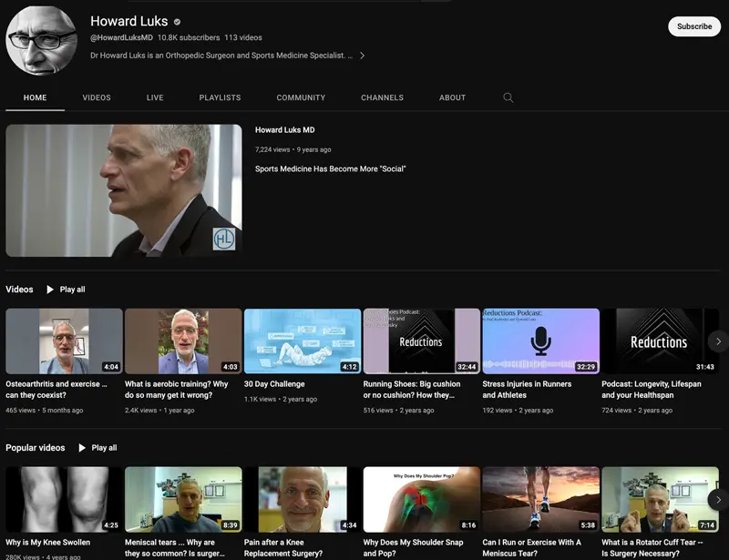Click 'Why is My Knee Swollen' title text
This screenshot has width=729, height=560.
click(x=48, y=543)
